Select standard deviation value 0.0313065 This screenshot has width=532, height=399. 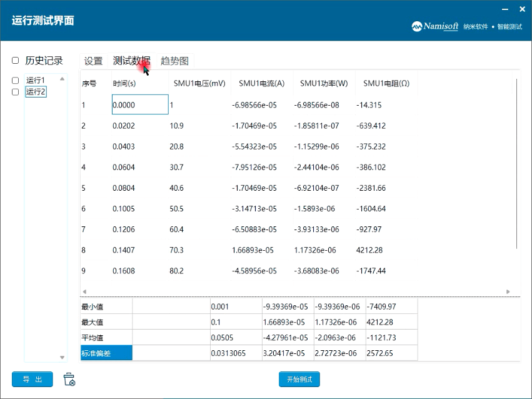pyautogui.click(x=236, y=353)
